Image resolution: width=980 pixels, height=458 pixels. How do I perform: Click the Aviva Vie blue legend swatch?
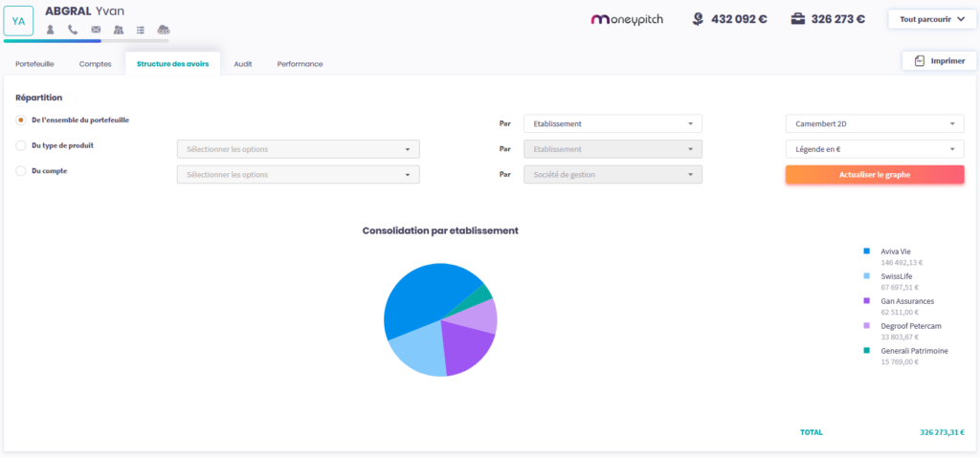click(x=867, y=251)
